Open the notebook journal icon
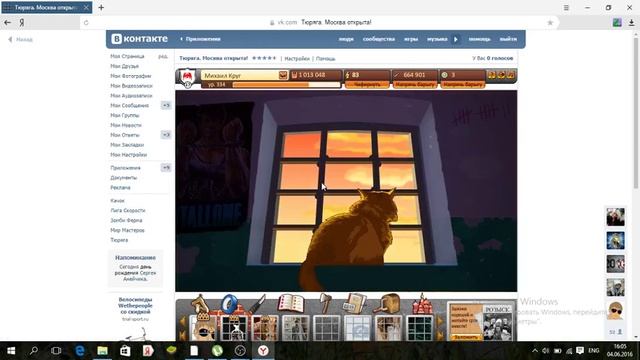640x360 pixels. tap(291, 304)
